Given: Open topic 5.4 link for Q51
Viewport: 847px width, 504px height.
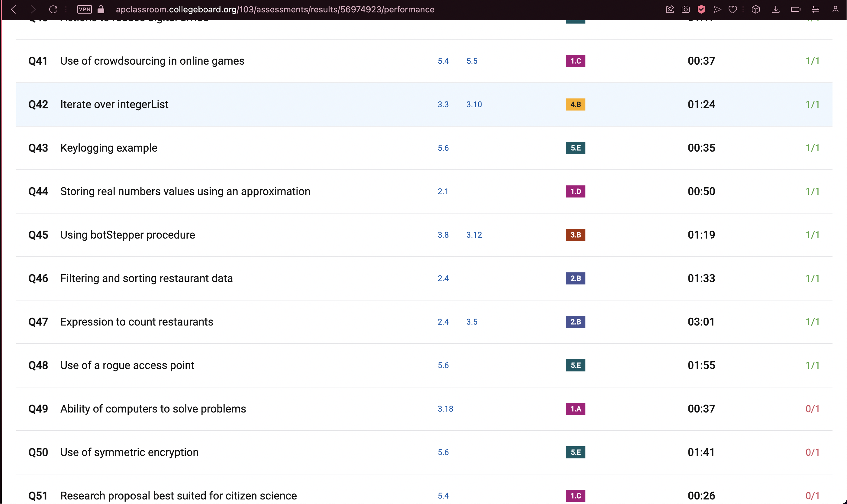Looking at the screenshot, I should pyautogui.click(x=443, y=496).
